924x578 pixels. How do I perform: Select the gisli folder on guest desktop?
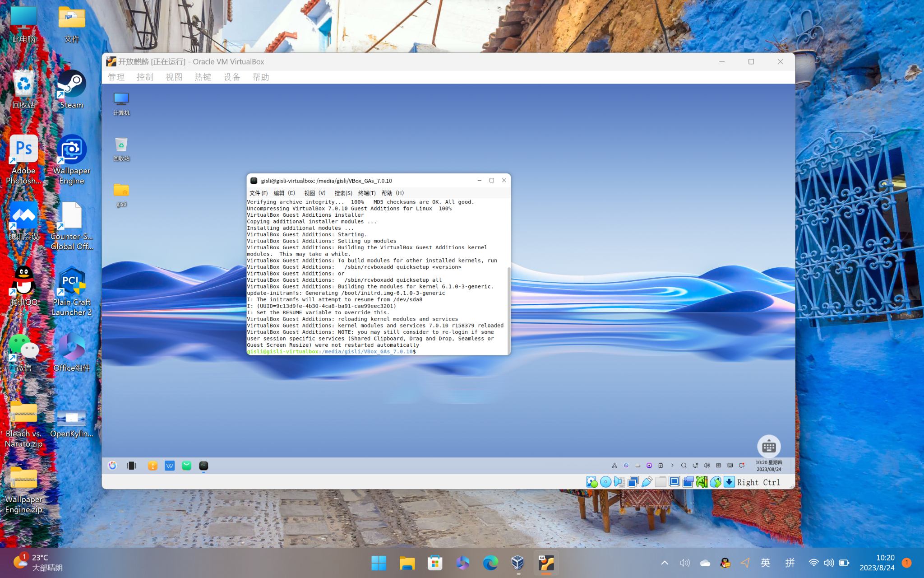point(121,195)
